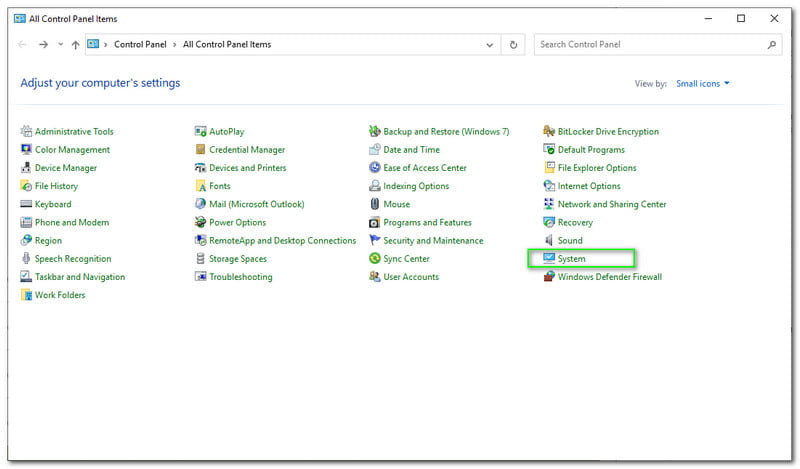Image resolution: width=800 pixels, height=469 pixels.
Task: Click the Control Panel breadcrumb segment
Action: coord(143,45)
